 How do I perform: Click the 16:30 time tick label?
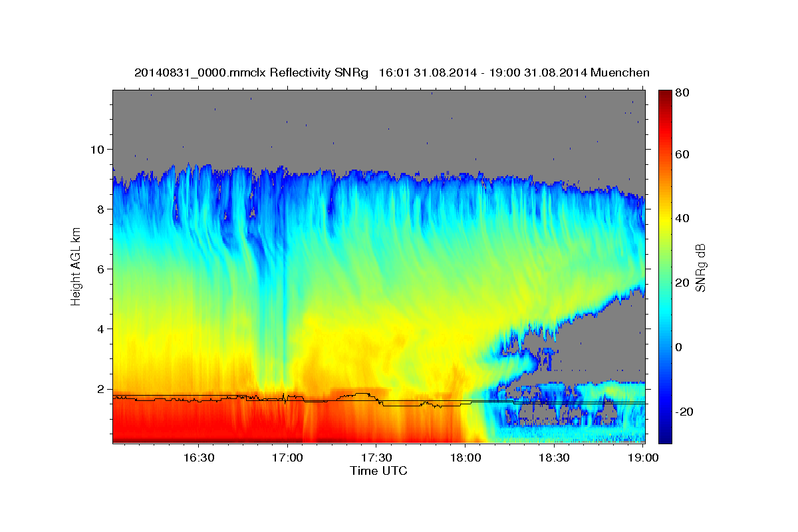coord(198,458)
